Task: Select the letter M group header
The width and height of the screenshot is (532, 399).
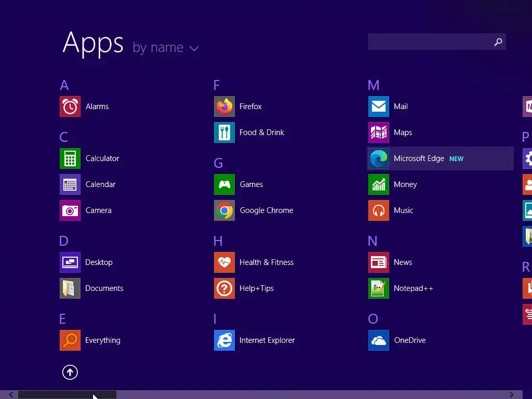Action: [374, 85]
